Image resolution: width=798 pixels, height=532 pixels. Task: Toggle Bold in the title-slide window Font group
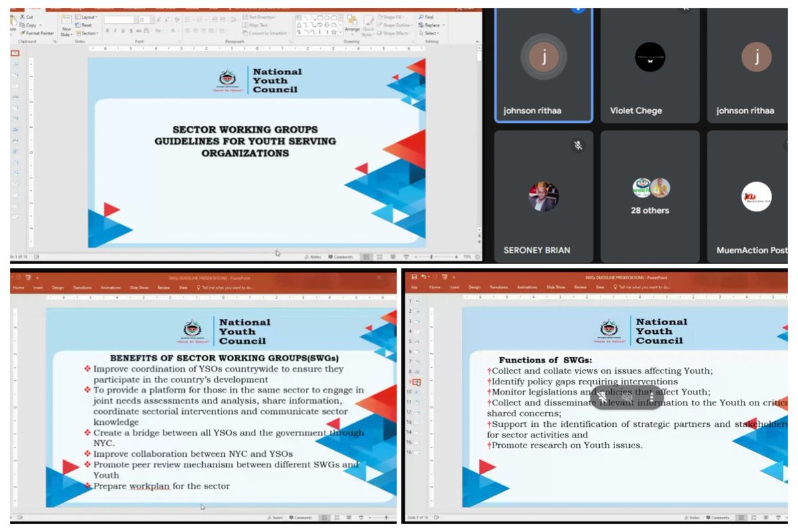point(106,31)
